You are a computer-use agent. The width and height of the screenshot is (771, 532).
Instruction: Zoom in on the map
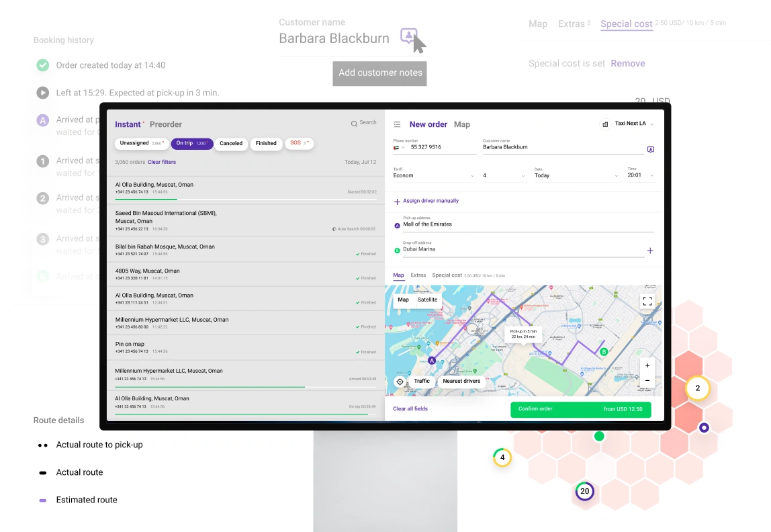pos(647,365)
